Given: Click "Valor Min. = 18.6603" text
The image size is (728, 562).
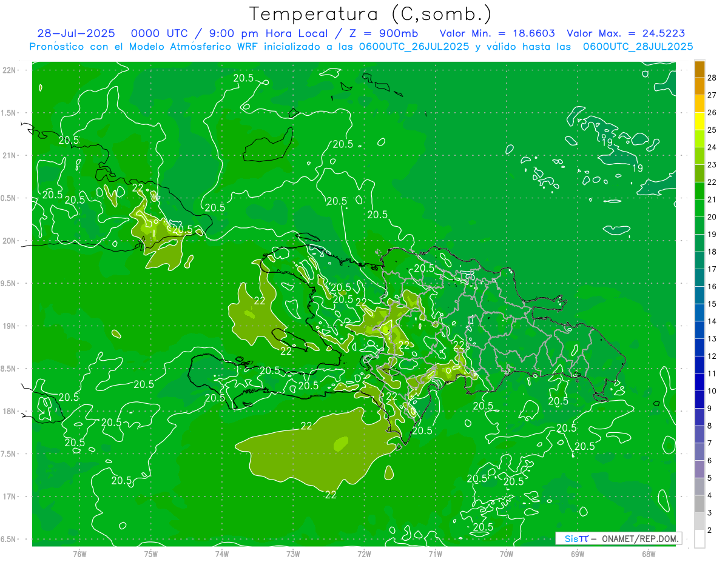Looking at the screenshot, I should tap(497, 33).
